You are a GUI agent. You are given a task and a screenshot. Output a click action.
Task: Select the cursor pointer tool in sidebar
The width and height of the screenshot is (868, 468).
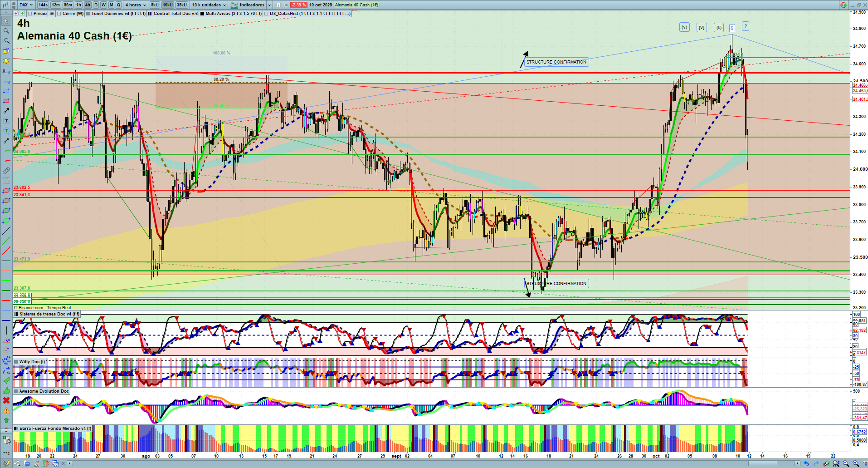point(6,21)
